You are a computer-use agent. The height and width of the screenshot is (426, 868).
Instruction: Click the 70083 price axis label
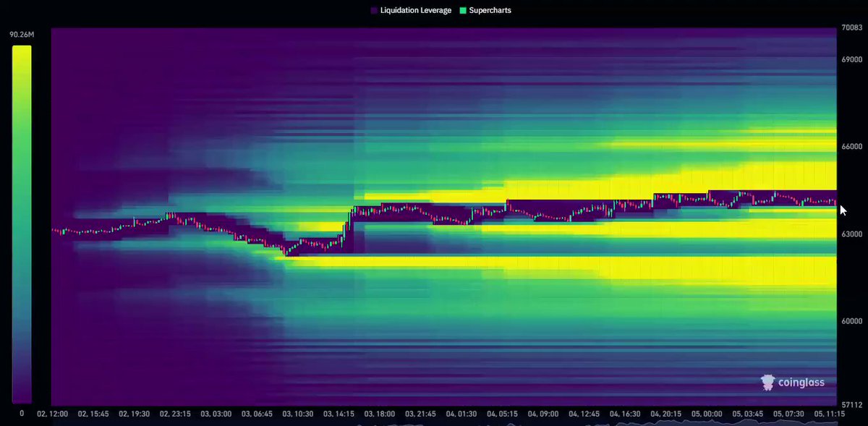851,28
